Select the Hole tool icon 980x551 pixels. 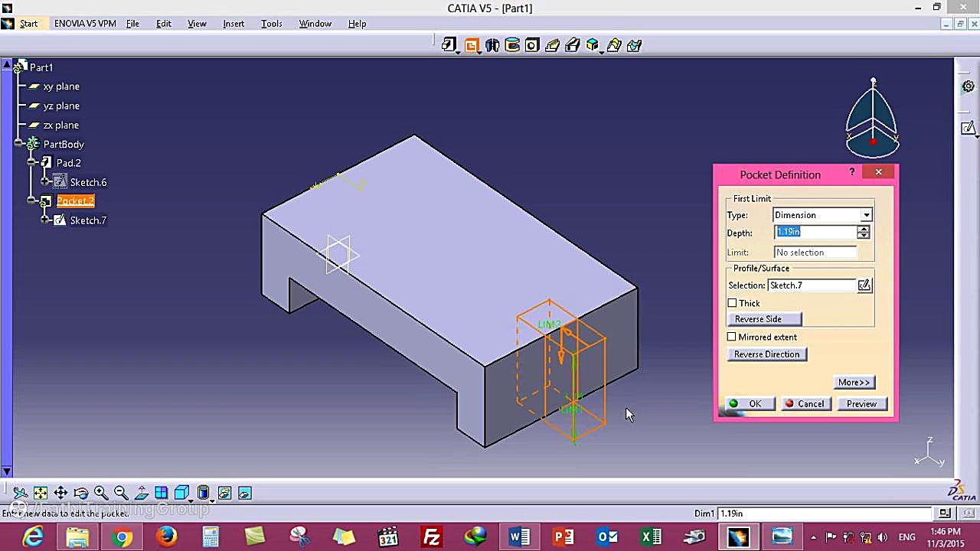(x=532, y=45)
